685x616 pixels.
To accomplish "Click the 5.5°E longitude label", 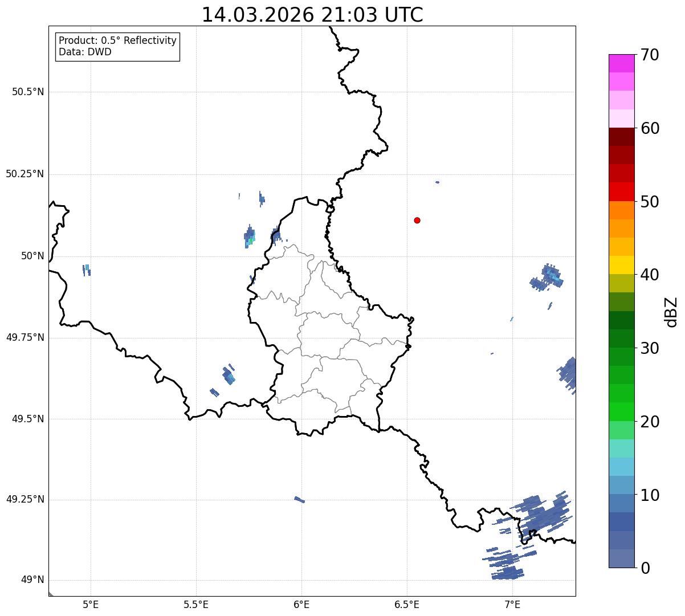I will (x=196, y=606).
